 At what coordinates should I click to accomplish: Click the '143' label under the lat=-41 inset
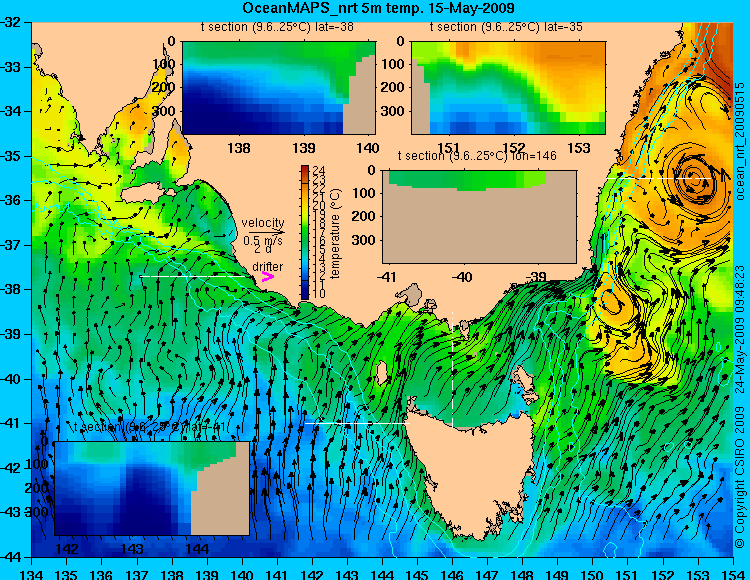(x=132, y=548)
